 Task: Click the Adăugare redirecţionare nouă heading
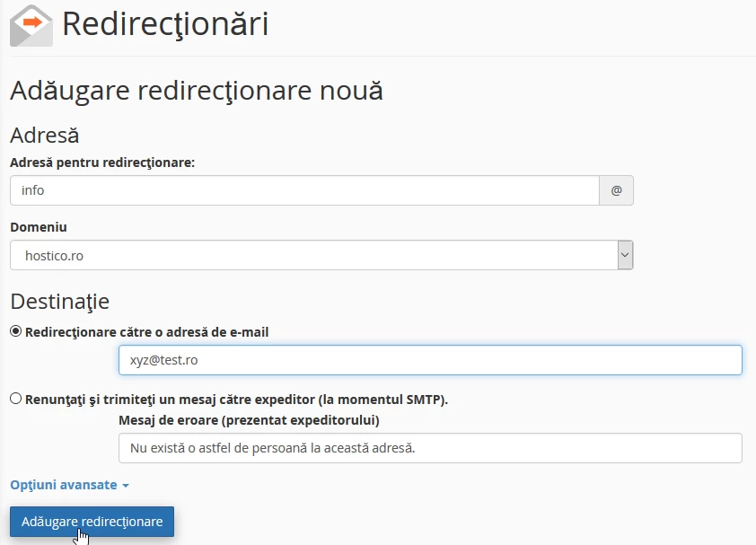tap(195, 90)
